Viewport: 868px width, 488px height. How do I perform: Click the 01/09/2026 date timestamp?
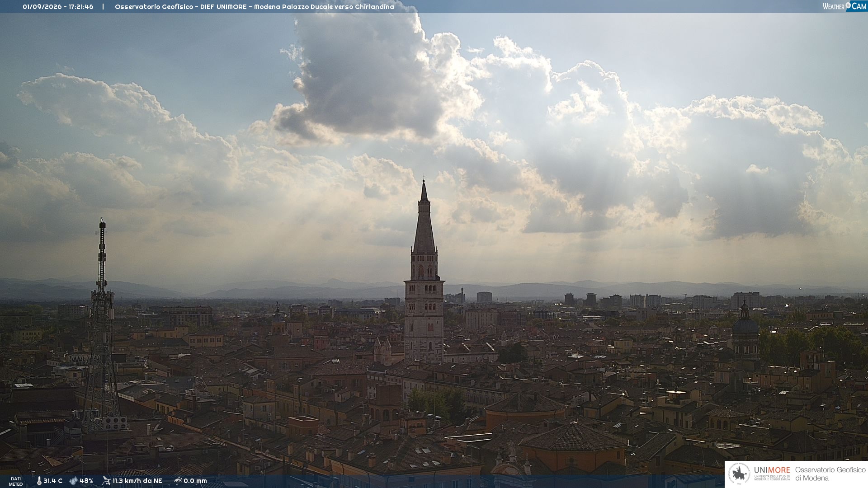[x=42, y=7]
